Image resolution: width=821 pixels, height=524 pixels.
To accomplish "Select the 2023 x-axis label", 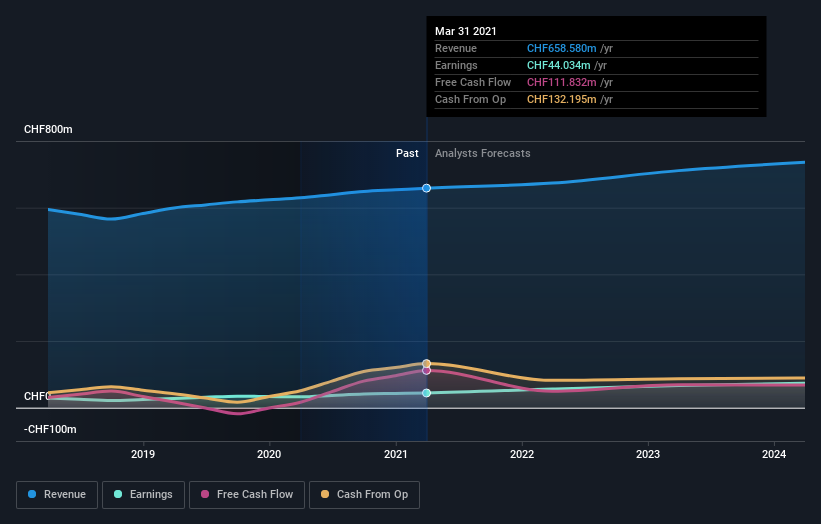I will tap(648, 454).
